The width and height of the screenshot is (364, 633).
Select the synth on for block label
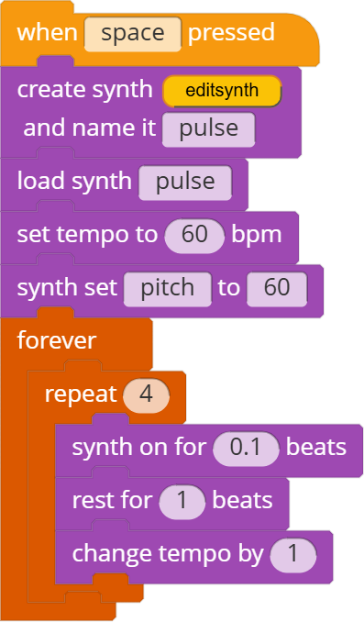click(138, 448)
